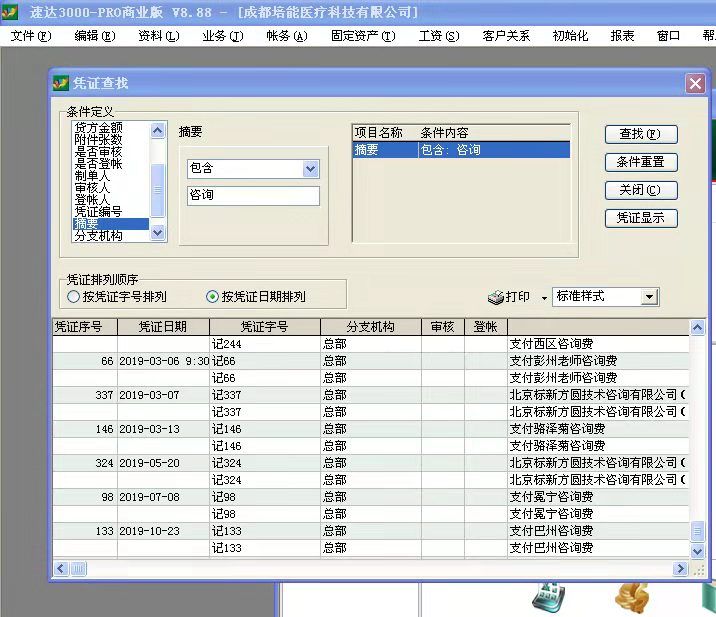Click the 查找 search button
The width and height of the screenshot is (716, 617).
click(640, 134)
